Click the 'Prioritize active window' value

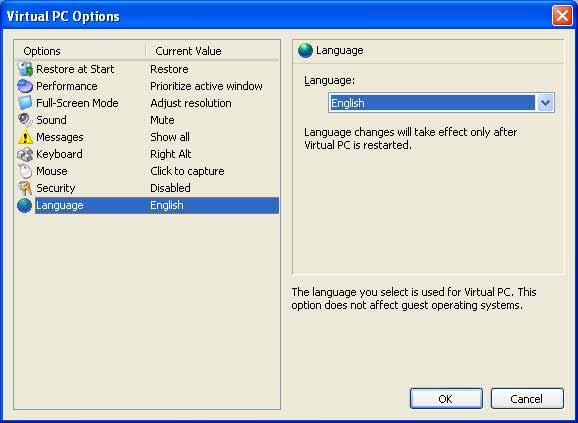point(206,86)
